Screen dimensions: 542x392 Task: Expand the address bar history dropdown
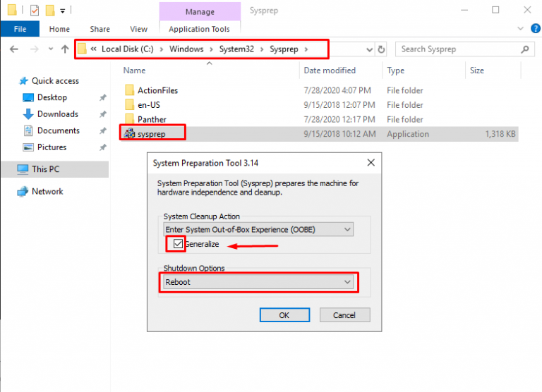[370, 50]
